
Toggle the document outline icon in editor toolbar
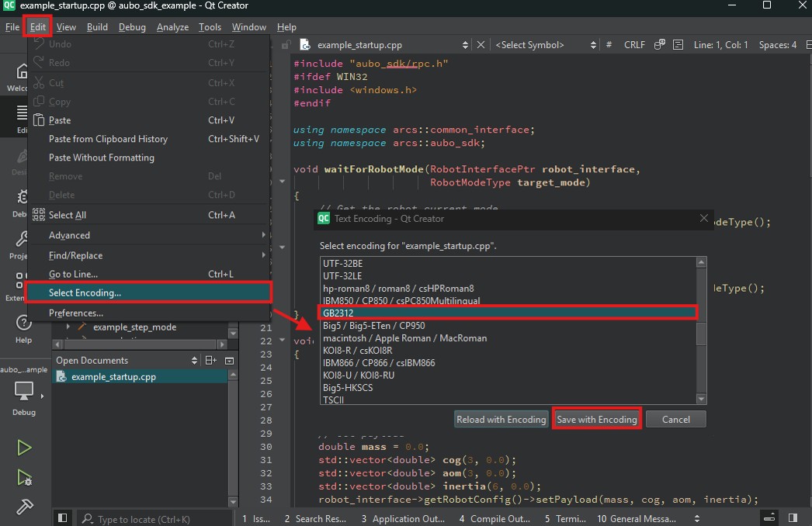(678, 45)
